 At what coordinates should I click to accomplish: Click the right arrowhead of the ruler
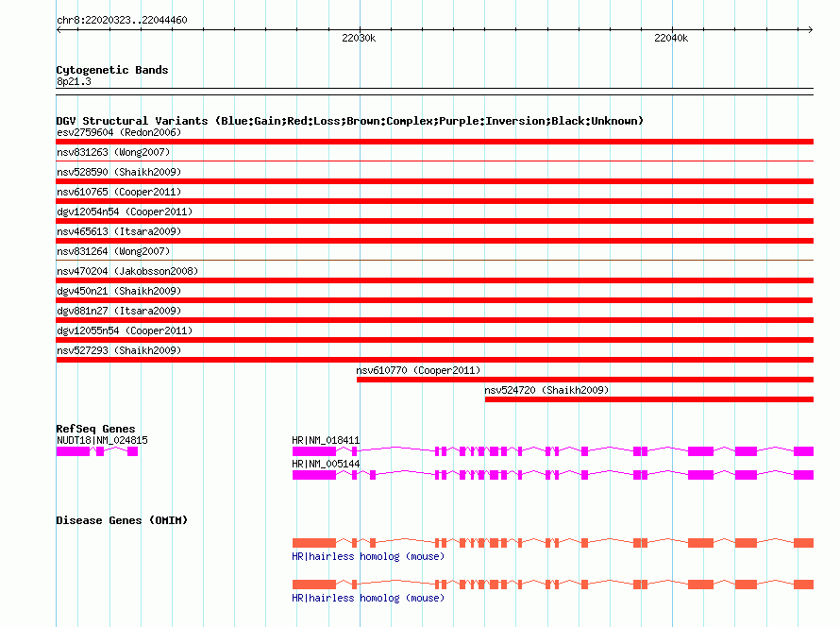(811, 30)
